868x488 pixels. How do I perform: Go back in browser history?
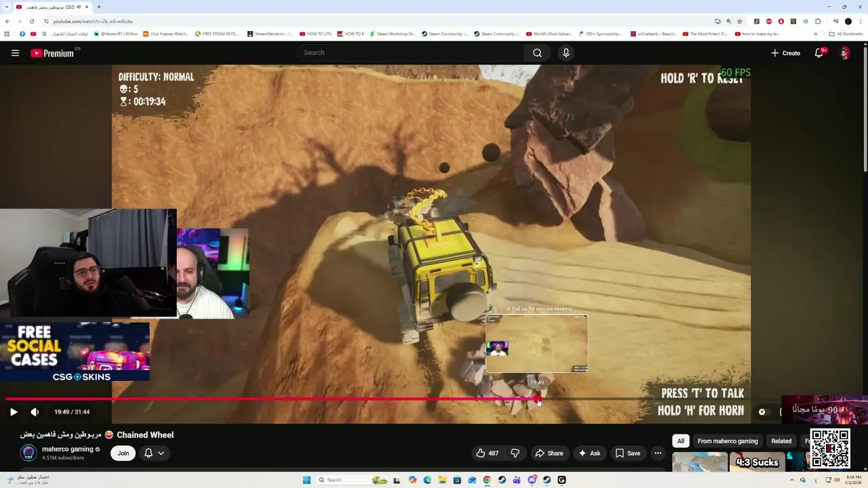point(7,21)
